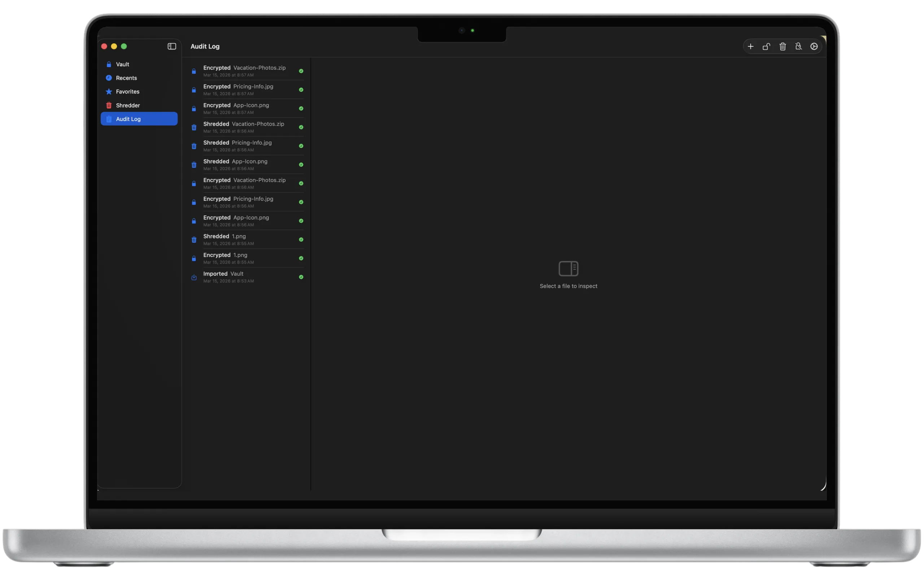Open the Vault section in the sidebar

point(123,64)
